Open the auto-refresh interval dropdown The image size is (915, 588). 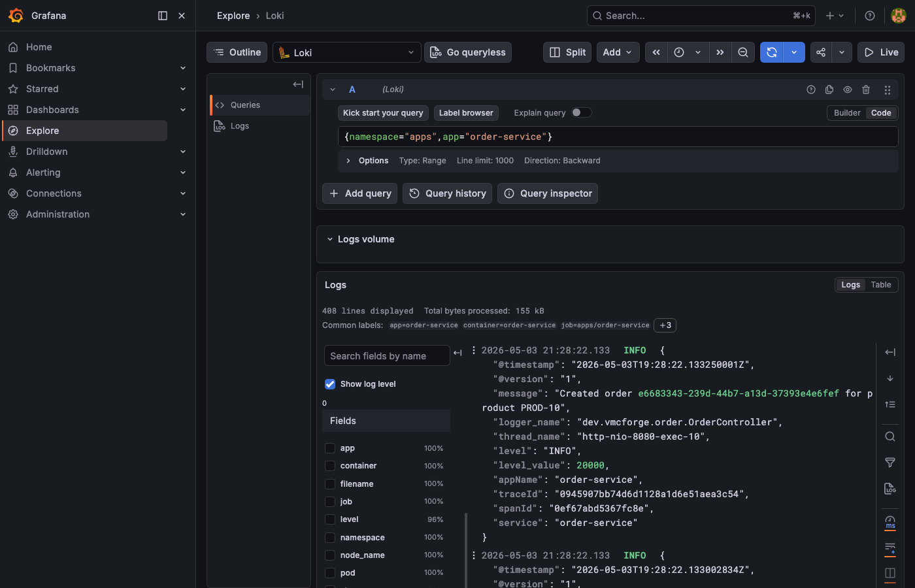pyautogui.click(x=794, y=52)
